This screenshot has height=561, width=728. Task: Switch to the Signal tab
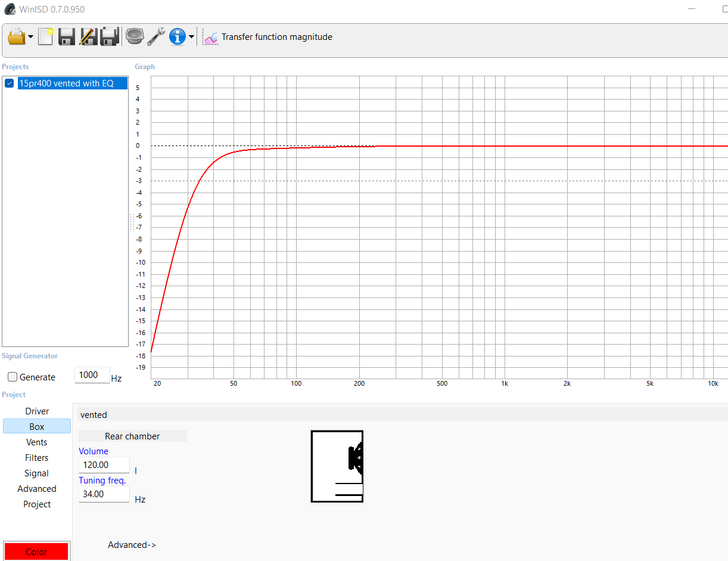37,473
